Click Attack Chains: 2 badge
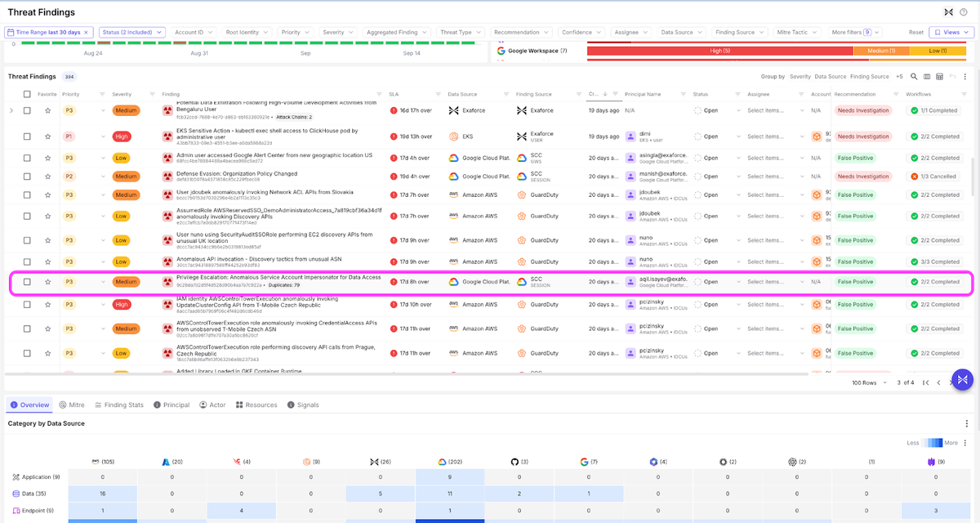This screenshot has height=523, width=980. click(x=295, y=117)
